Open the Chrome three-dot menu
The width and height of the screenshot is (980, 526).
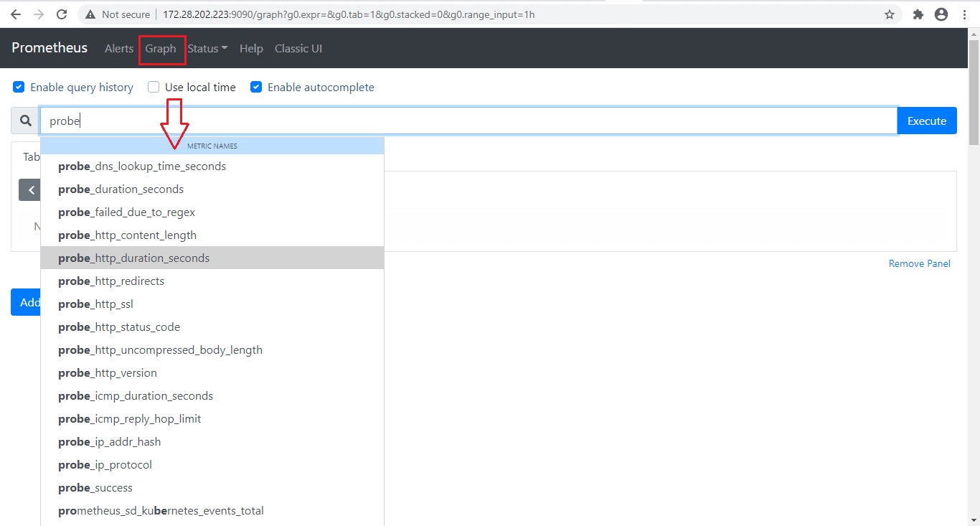(964, 14)
